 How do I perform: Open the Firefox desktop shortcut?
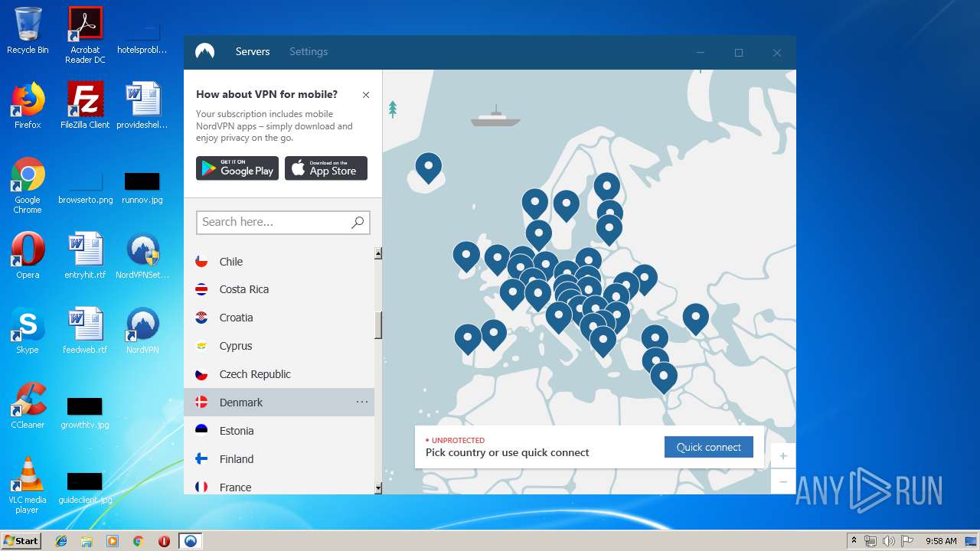(28, 106)
